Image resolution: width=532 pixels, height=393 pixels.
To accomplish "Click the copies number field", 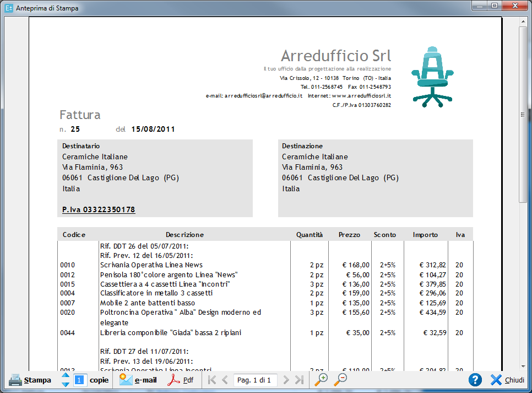I will [x=80, y=380].
